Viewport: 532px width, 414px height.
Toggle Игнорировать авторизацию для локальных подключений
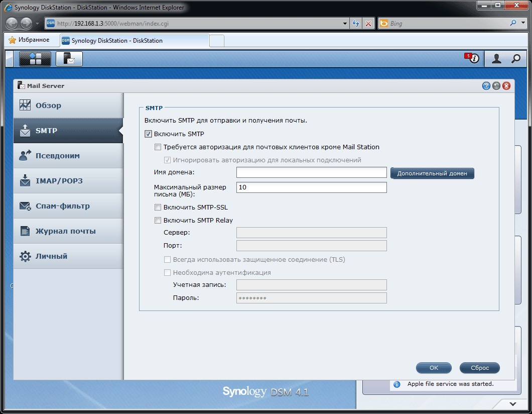[x=167, y=160]
